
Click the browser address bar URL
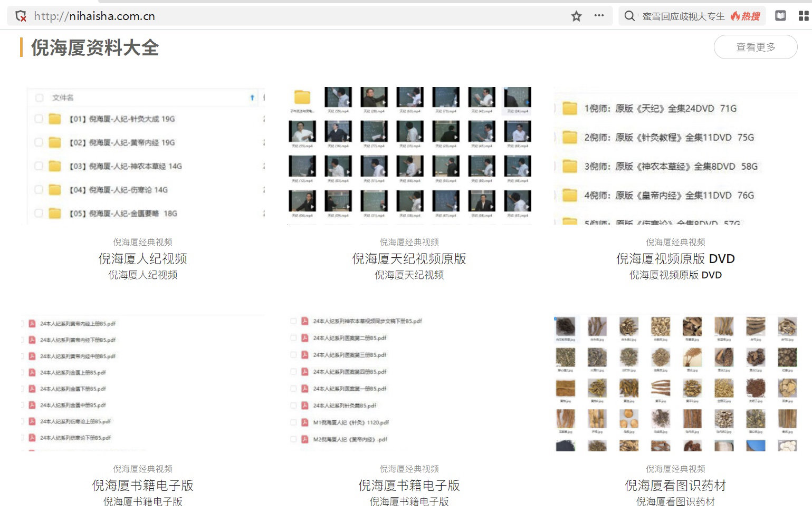pos(94,16)
